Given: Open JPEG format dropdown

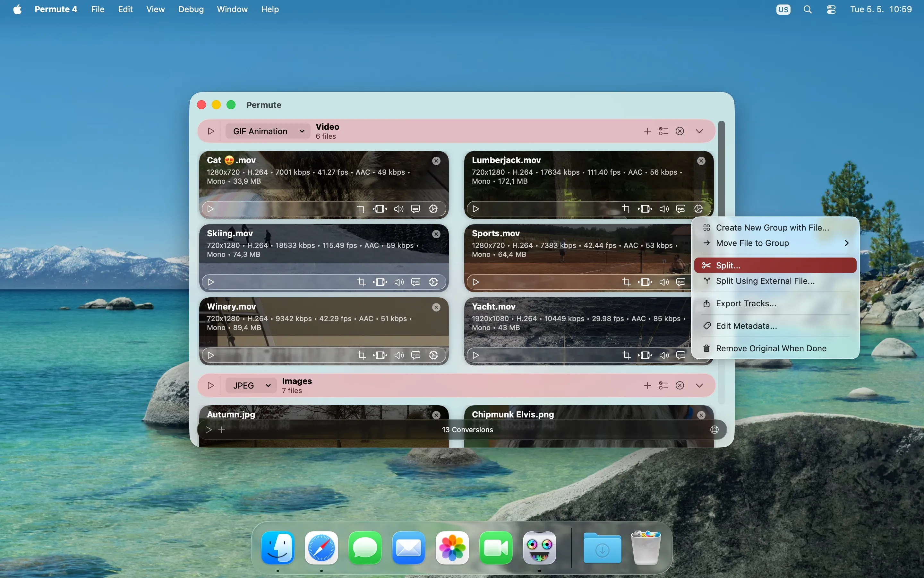Looking at the screenshot, I should point(251,385).
